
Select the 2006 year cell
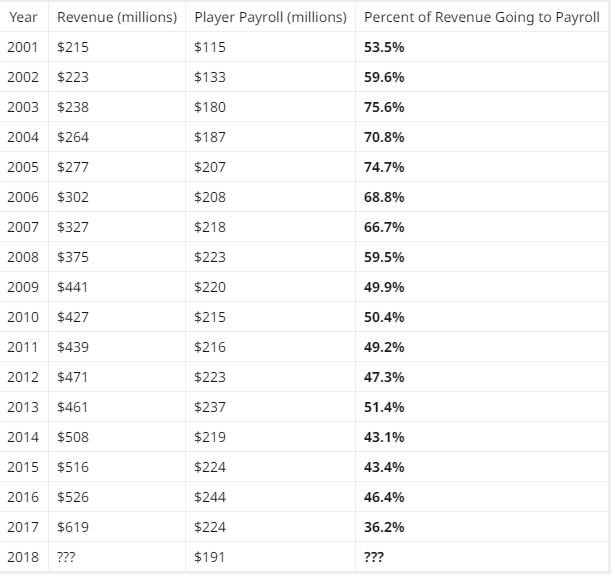(x=23, y=197)
